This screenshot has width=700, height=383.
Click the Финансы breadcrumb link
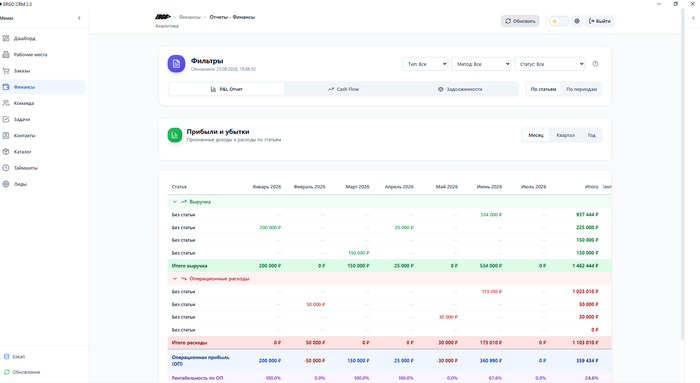(x=190, y=17)
